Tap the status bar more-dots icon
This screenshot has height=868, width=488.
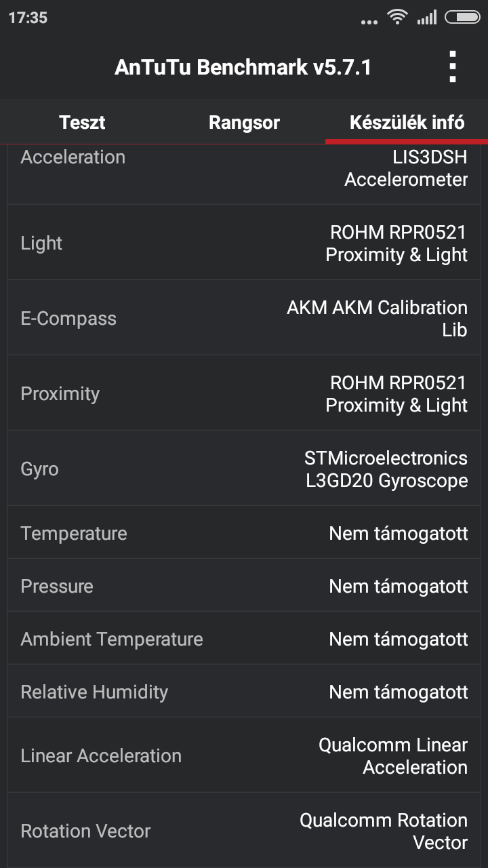point(369,22)
